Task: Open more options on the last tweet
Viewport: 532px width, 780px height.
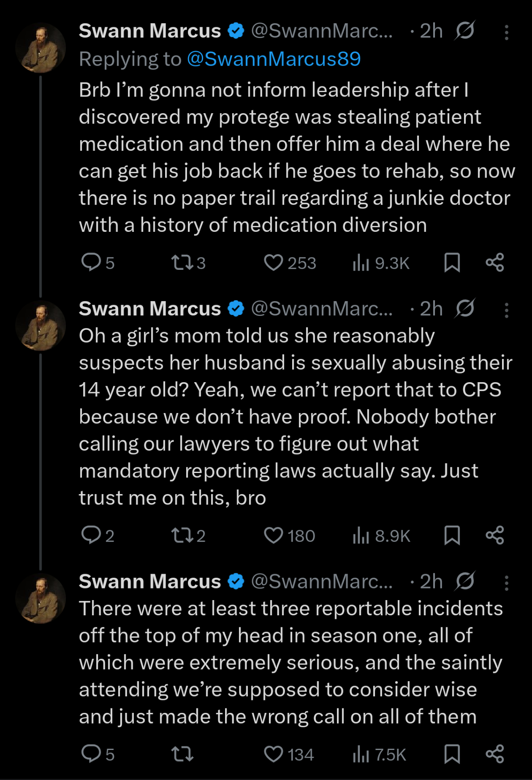Action: (506, 583)
